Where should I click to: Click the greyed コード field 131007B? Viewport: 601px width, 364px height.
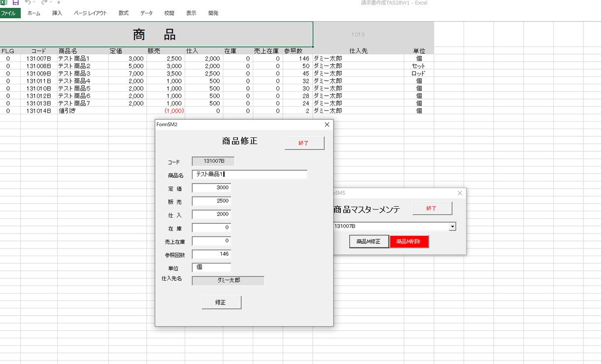click(x=213, y=161)
